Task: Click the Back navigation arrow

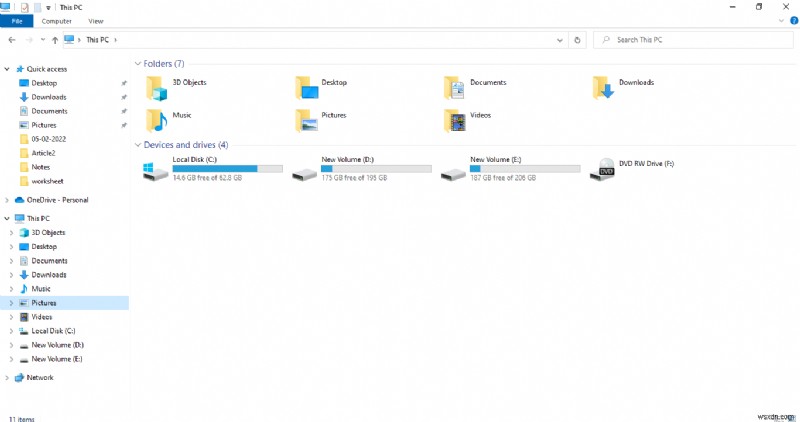Action: pyautogui.click(x=12, y=40)
